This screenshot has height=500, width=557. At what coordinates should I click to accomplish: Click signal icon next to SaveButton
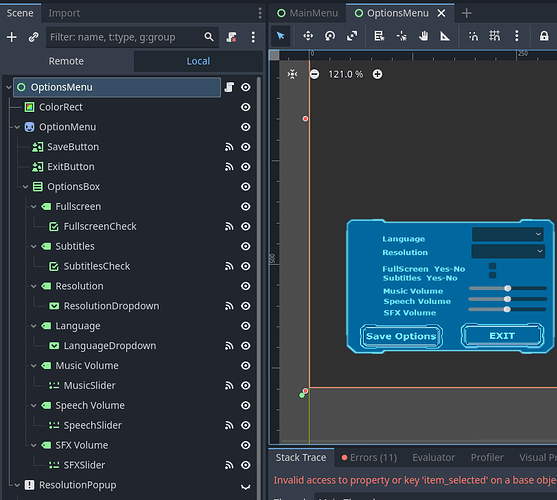229,147
